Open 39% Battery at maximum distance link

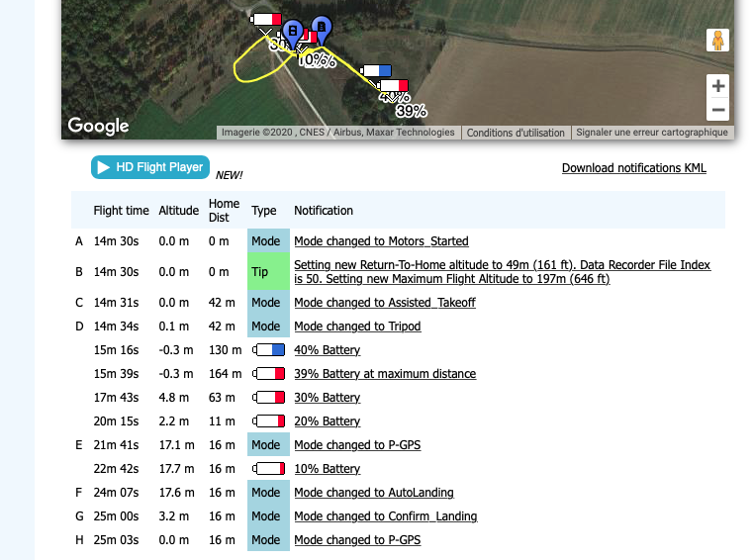(385, 374)
